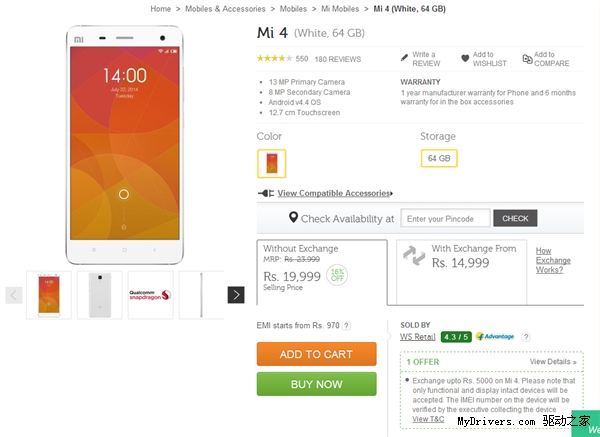The width and height of the screenshot is (600, 437).
Task: Click the Advantage help question mark icon
Action: (x=526, y=337)
